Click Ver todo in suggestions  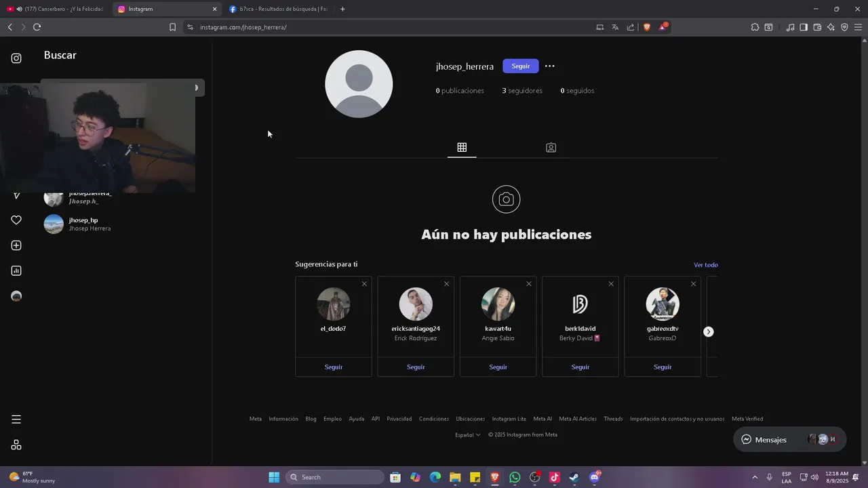coord(705,265)
